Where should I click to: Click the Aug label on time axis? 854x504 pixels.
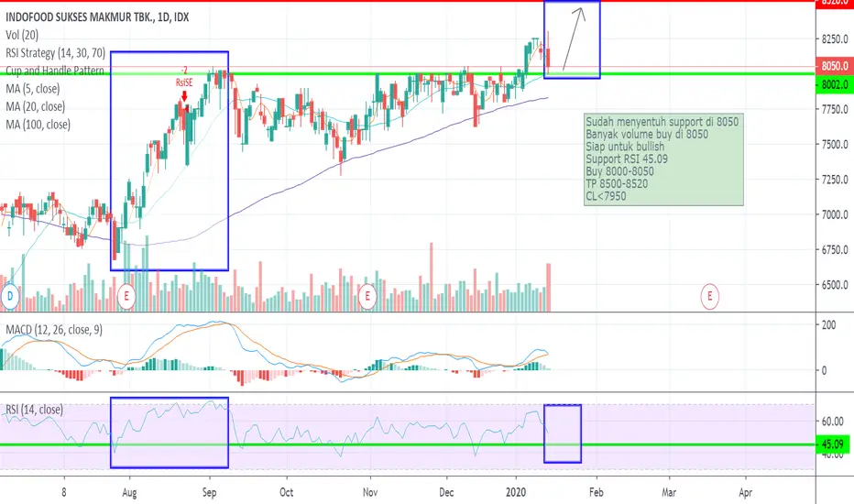point(129,493)
